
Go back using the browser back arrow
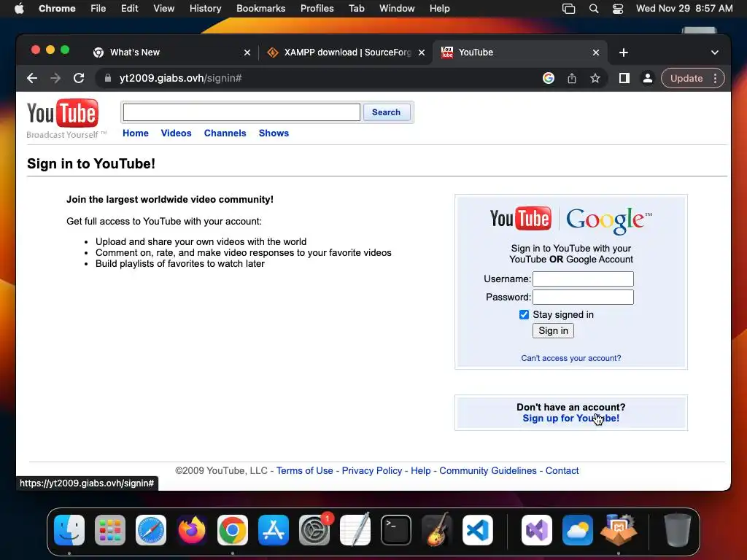pyautogui.click(x=32, y=78)
